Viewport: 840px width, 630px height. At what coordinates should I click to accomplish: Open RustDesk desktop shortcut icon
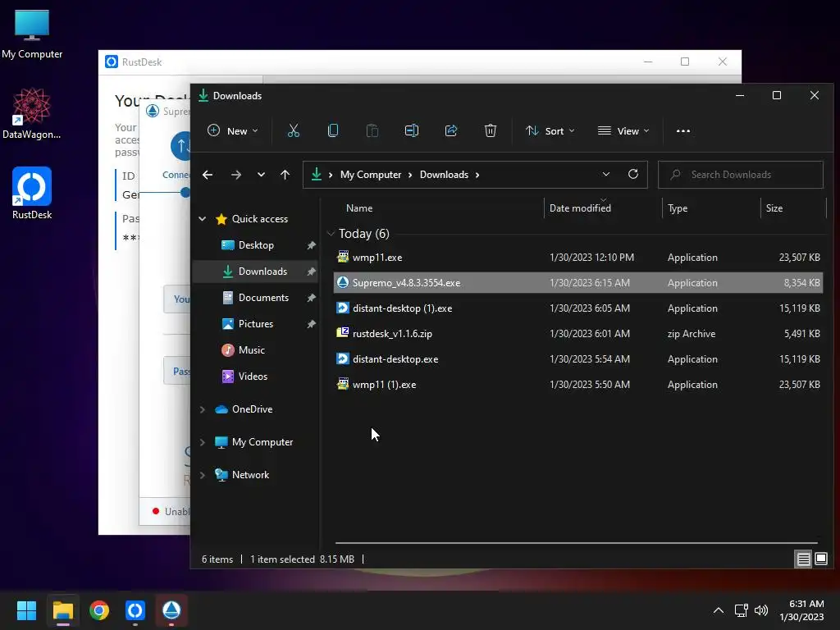[32, 194]
